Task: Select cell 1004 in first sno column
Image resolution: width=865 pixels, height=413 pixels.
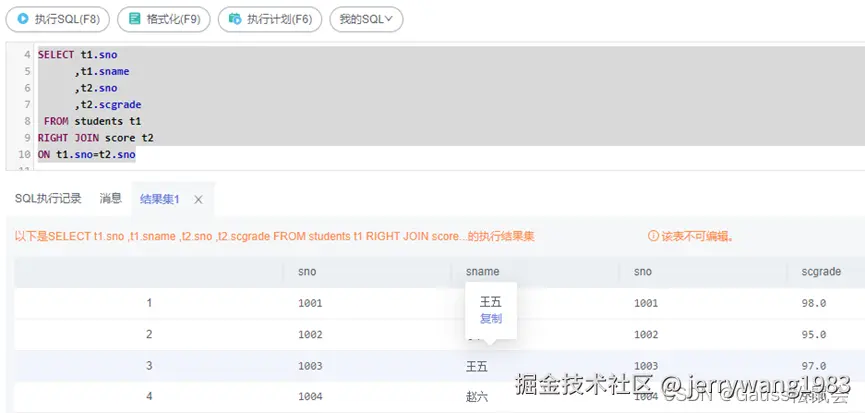Action: [x=310, y=396]
